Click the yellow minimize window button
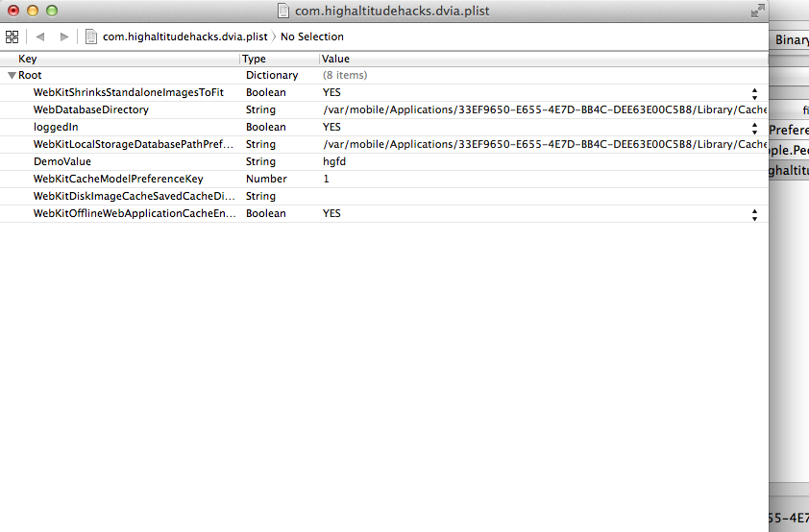The height and width of the screenshot is (532, 809). 33,11
